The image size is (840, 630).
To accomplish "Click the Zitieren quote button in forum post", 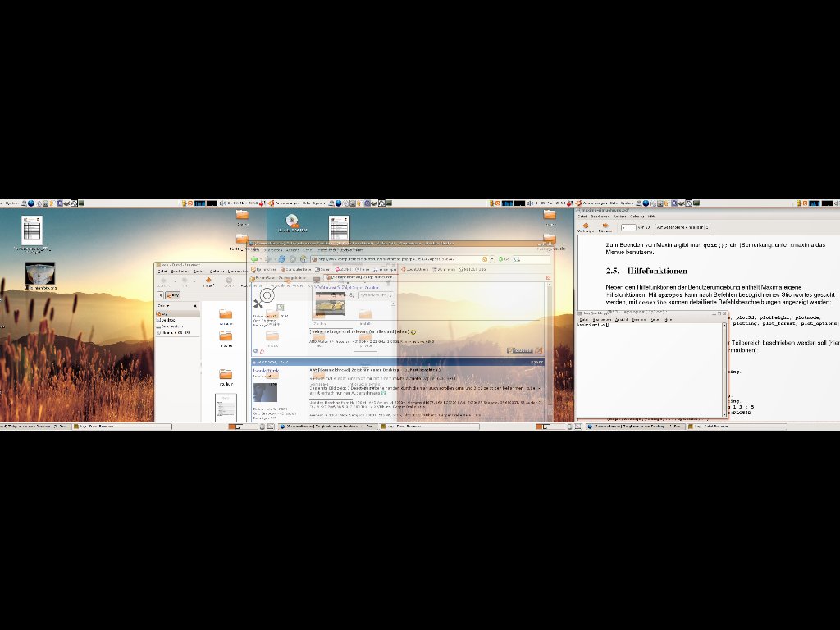I will (519, 350).
